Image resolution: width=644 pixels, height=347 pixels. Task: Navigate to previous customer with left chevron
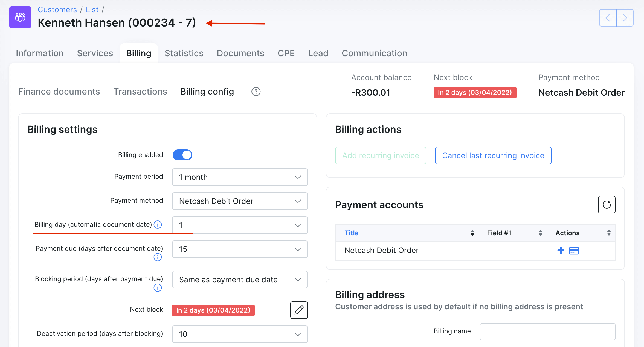pos(608,17)
